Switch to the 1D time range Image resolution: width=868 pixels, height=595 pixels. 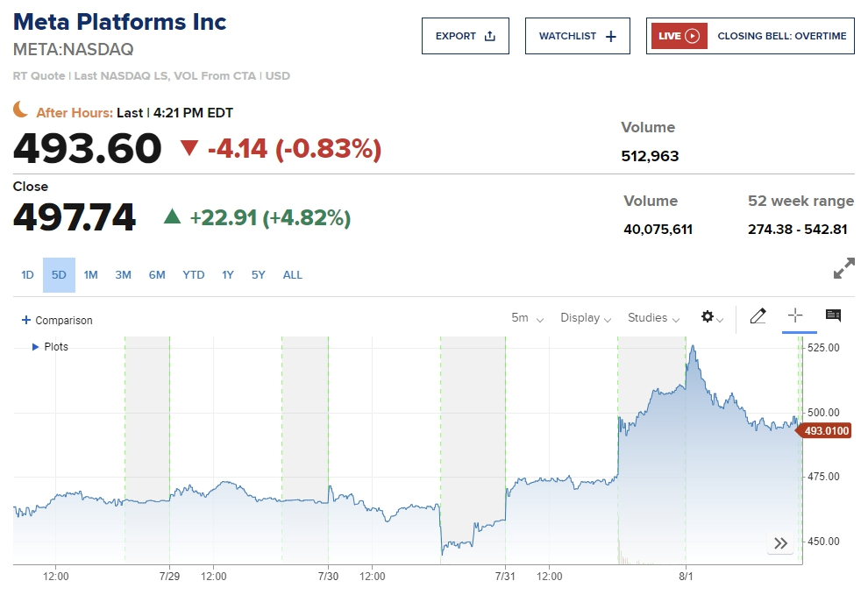tap(27, 275)
